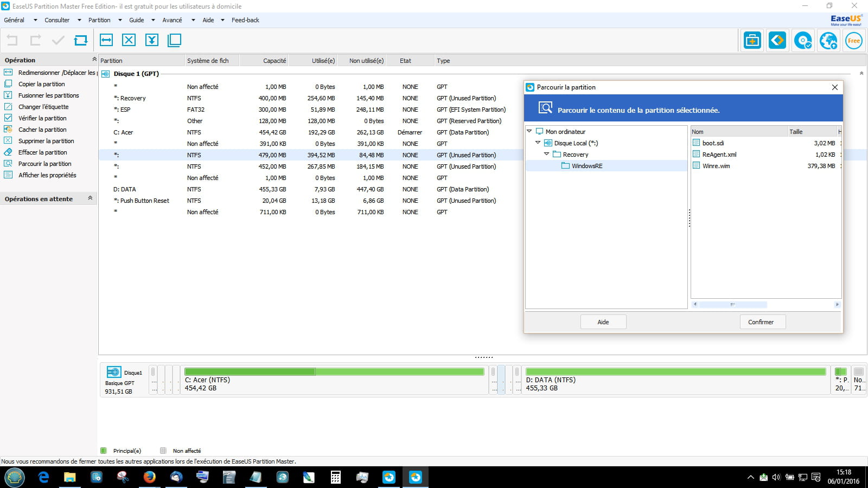Select the resize/move partition toolbar icon
This screenshot has height=488, width=868.
click(x=106, y=40)
